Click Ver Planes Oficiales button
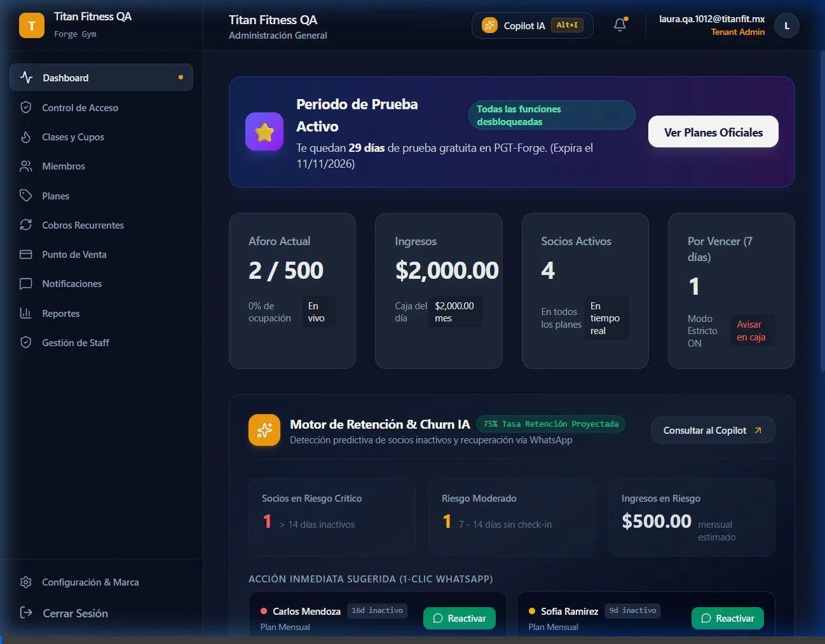Screen dimensions: 825x644 click(713, 132)
